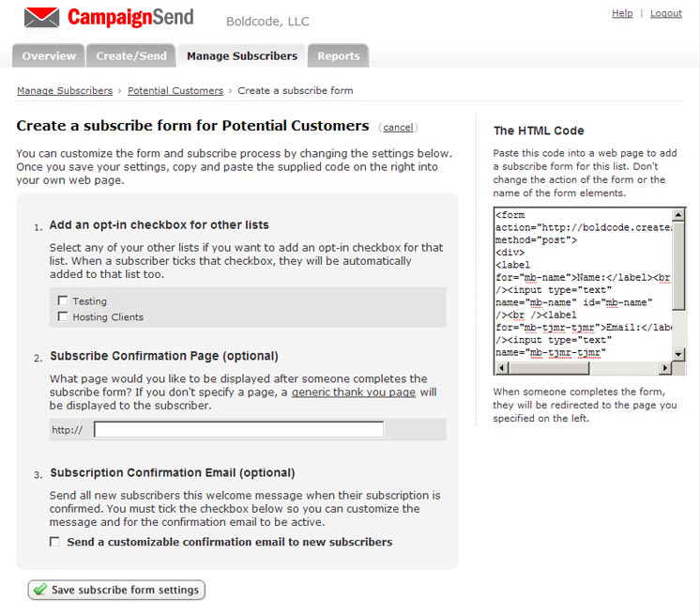Tick the Hosting Clients checkbox

pos(63,316)
